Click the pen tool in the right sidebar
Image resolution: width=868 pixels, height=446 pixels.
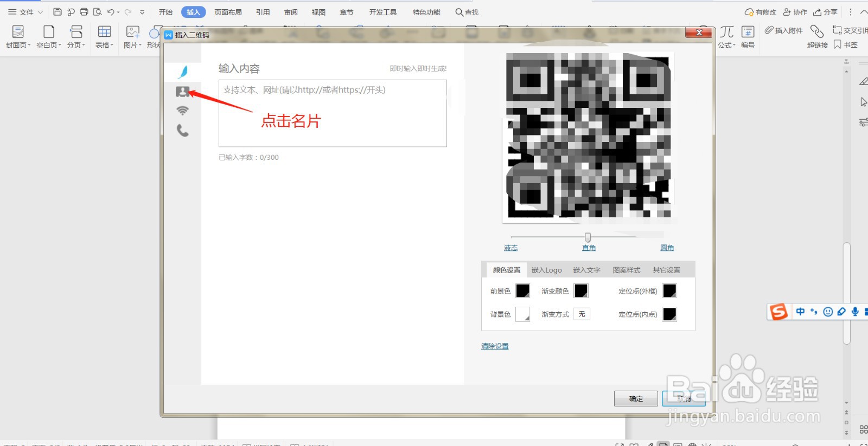point(864,81)
